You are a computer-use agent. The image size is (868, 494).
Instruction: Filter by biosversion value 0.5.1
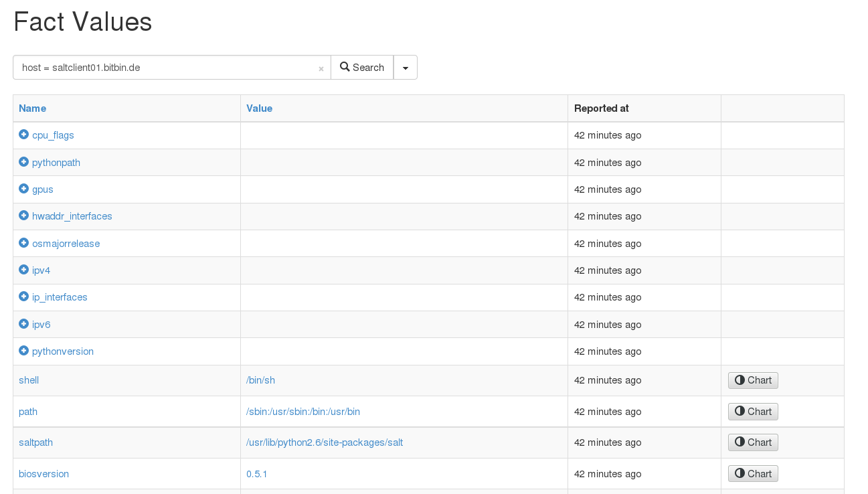257,474
